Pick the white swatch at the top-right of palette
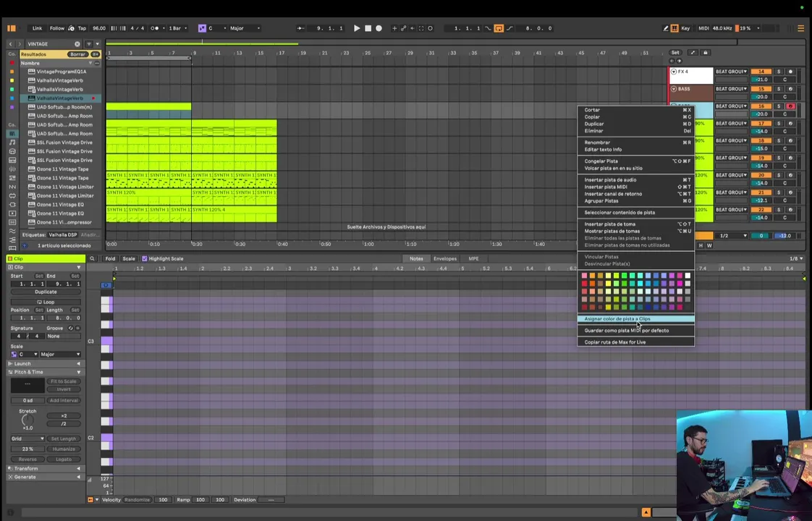 tap(688, 276)
